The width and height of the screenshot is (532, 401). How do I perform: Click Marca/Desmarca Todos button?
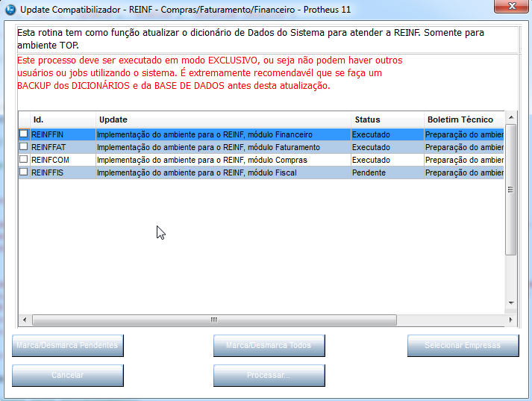click(x=269, y=345)
